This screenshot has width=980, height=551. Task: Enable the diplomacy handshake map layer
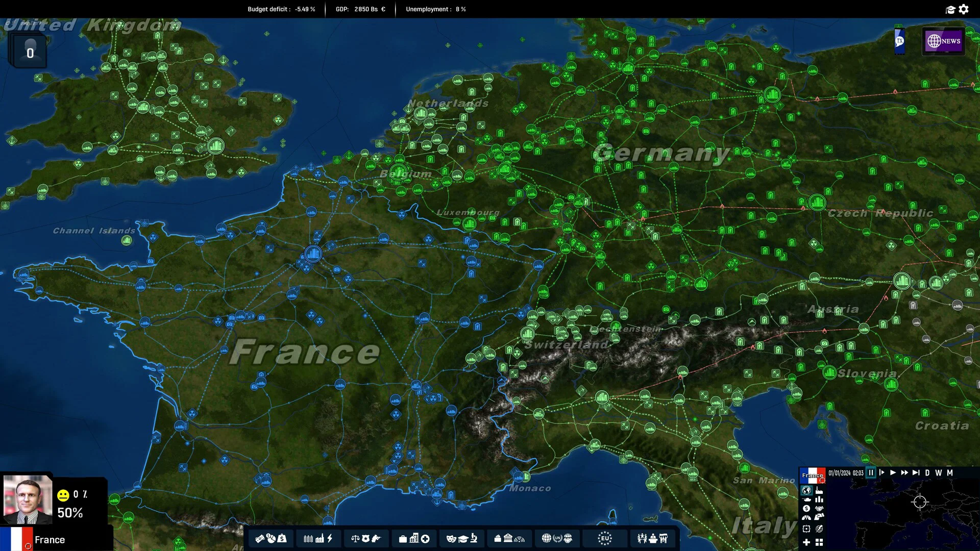[819, 509]
